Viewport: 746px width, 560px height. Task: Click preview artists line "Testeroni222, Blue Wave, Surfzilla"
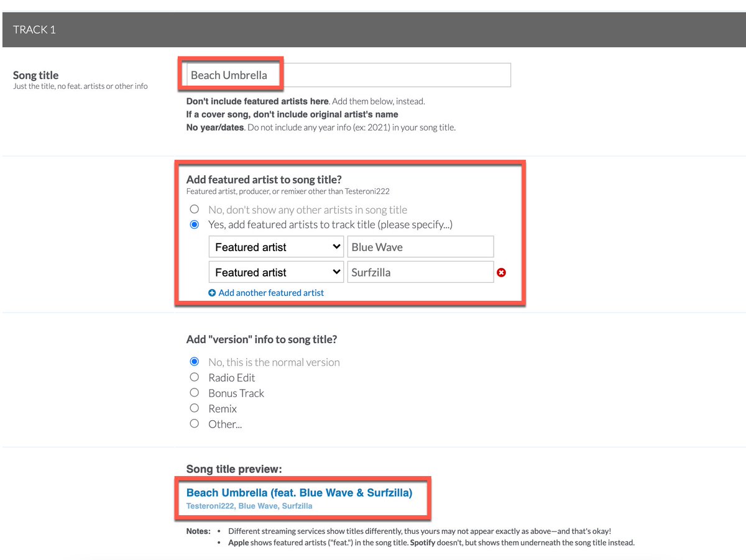point(249,506)
